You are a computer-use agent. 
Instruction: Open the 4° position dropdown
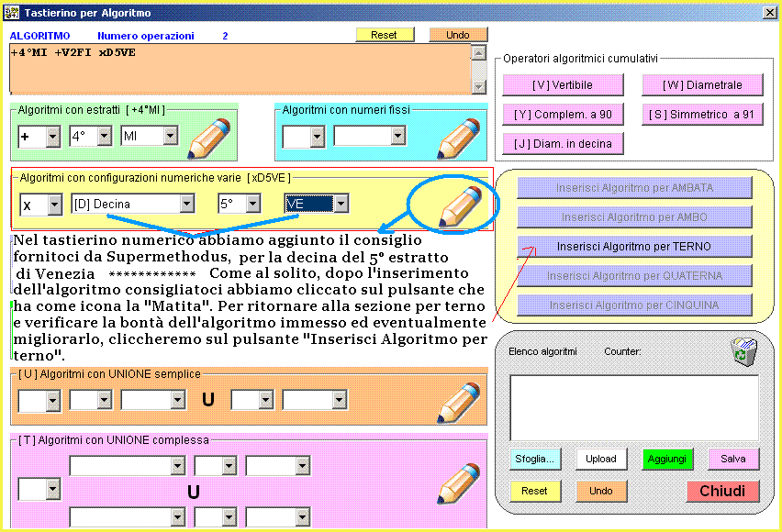click(104, 136)
